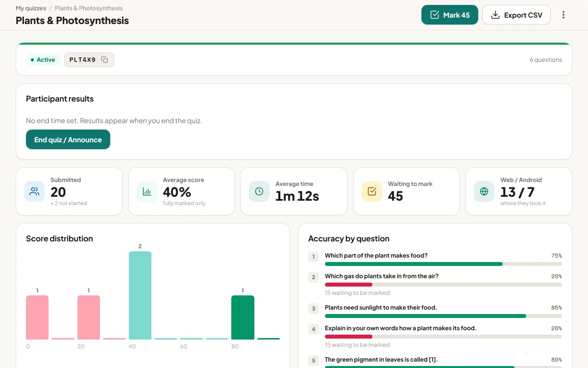The height and width of the screenshot is (368, 588).
Task: Go to My quizzes breadcrumb
Action: pyautogui.click(x=31, y=8)
